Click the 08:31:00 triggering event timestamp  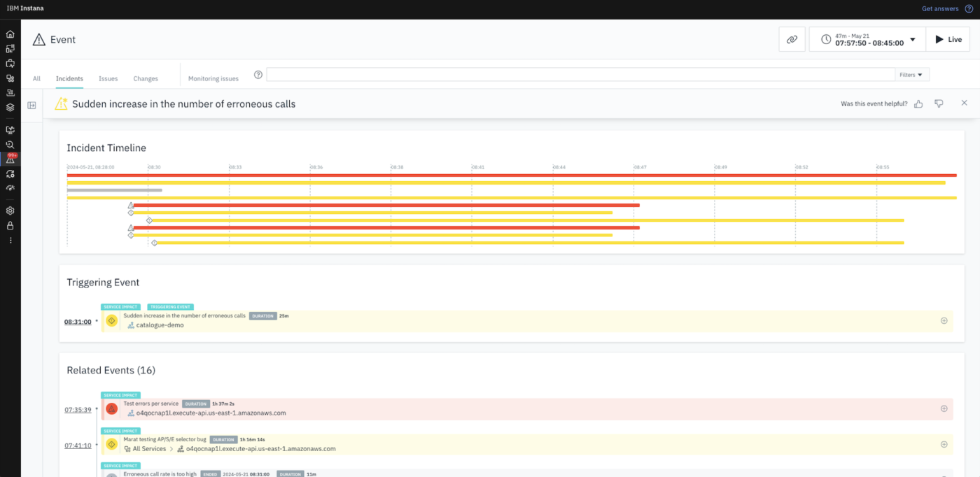point(78,322)
